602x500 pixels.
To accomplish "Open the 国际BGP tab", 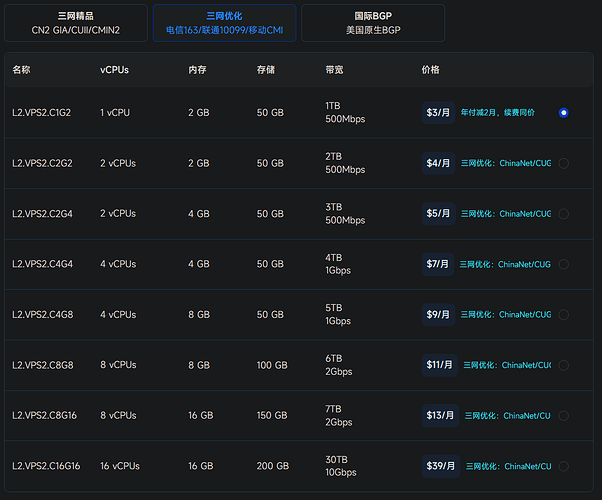I will click(373, 23).
